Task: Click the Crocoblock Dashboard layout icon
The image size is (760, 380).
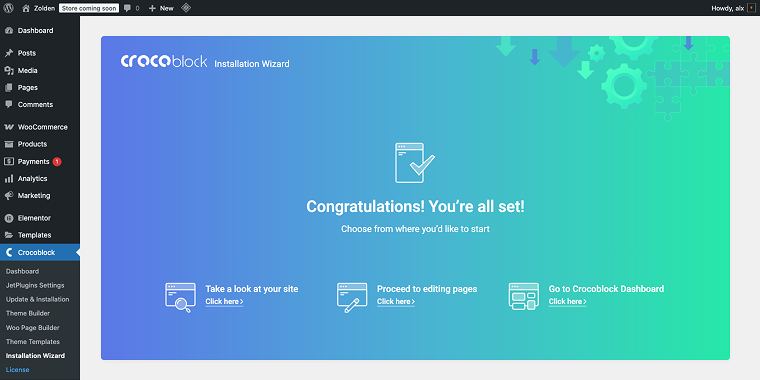Action: [x=523, y=297]
